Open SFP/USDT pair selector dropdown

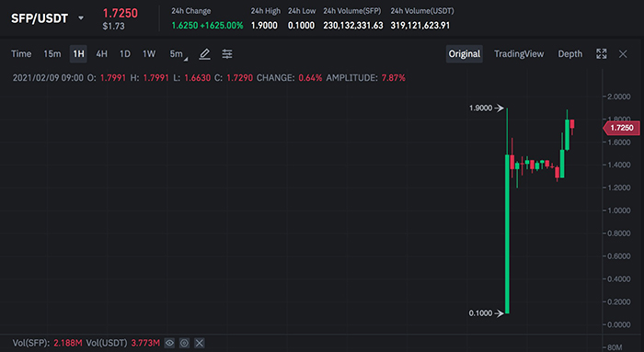click(81, 18)
